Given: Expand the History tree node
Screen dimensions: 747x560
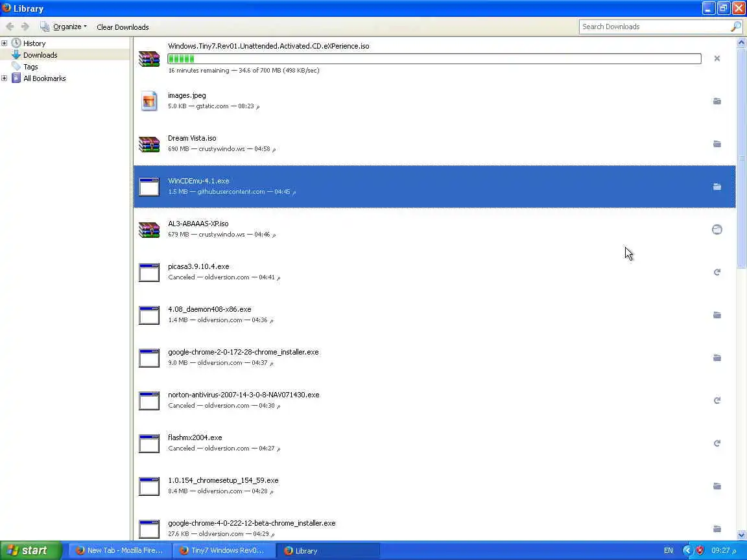Looking at the screenshot, I should click(x=5, y=43).
